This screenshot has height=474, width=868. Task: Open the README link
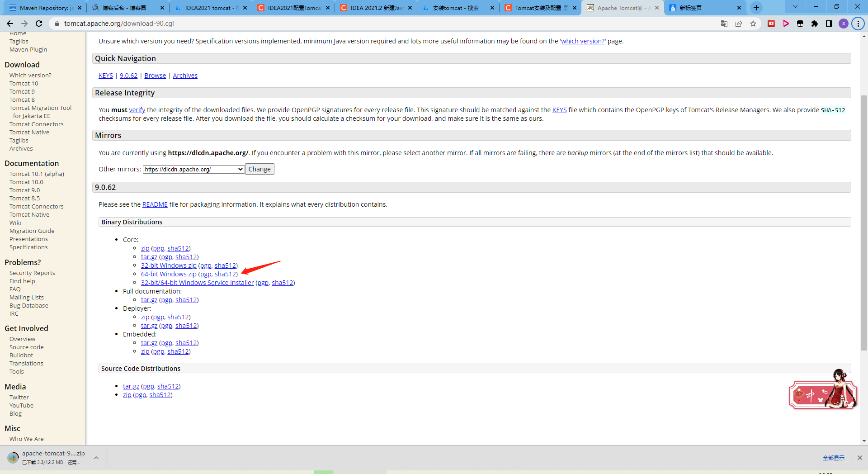point(155,204)
